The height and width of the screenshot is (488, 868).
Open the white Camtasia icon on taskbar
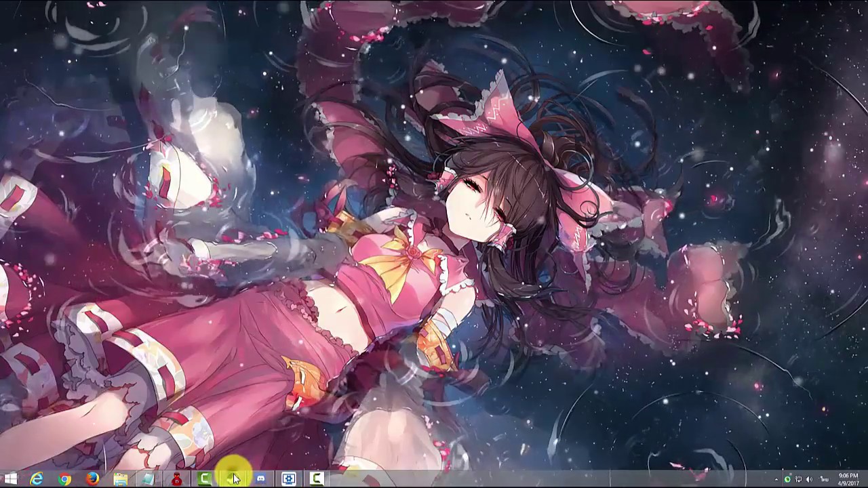pos(316,479)
